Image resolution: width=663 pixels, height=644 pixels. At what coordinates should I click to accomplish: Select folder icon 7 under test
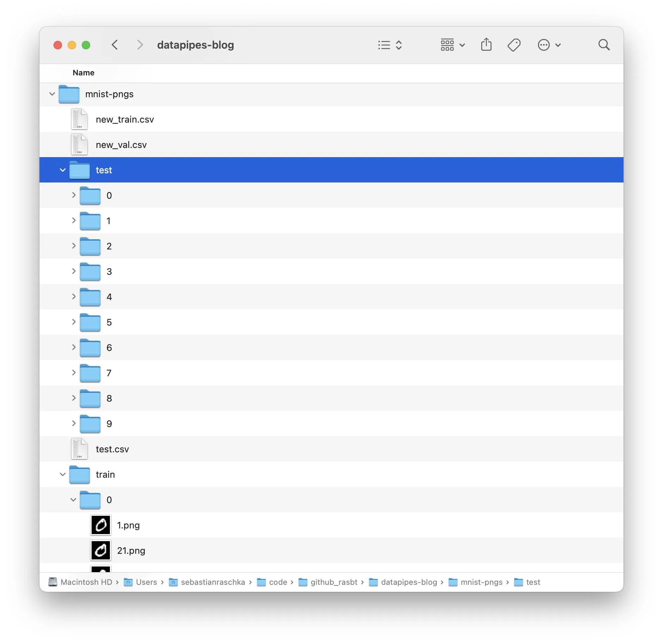(90, 373)
